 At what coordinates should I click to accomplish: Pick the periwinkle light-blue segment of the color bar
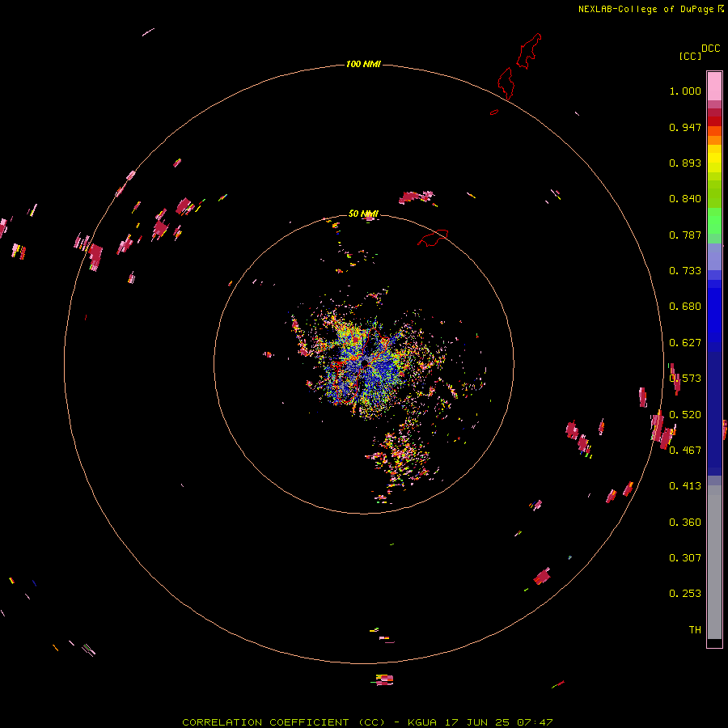click(714, 256)
